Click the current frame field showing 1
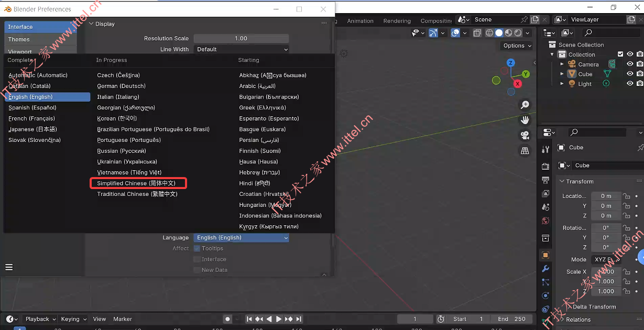The image size is (644, 330). (415, 319)
